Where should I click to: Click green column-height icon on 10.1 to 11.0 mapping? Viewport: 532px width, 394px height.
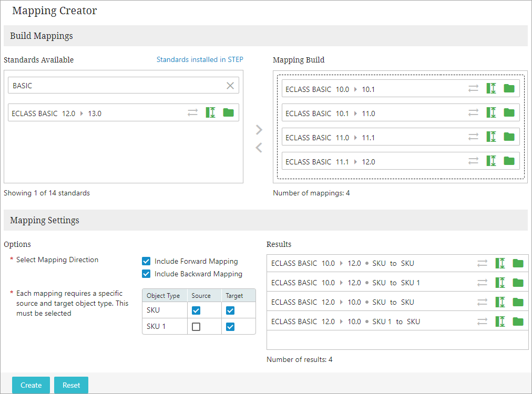[492, 112]
